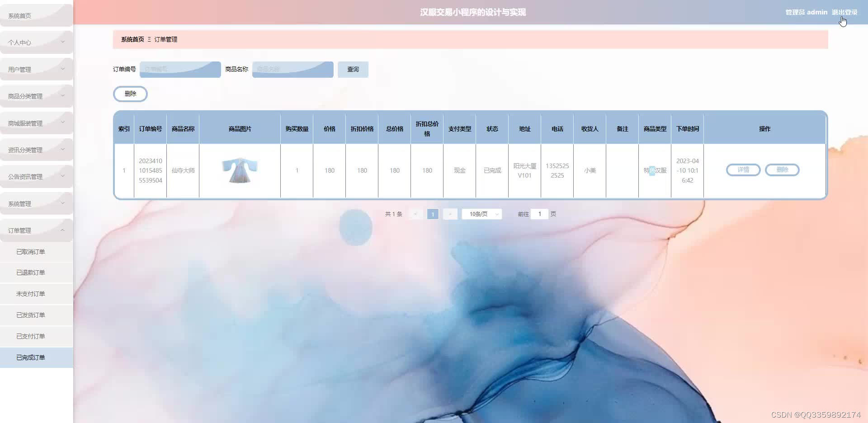Screen dimensions: 868x423
Task: Expand the 公告资讯管理 sidebar menu
Action: pyautogui.click(x=36, y=177)
